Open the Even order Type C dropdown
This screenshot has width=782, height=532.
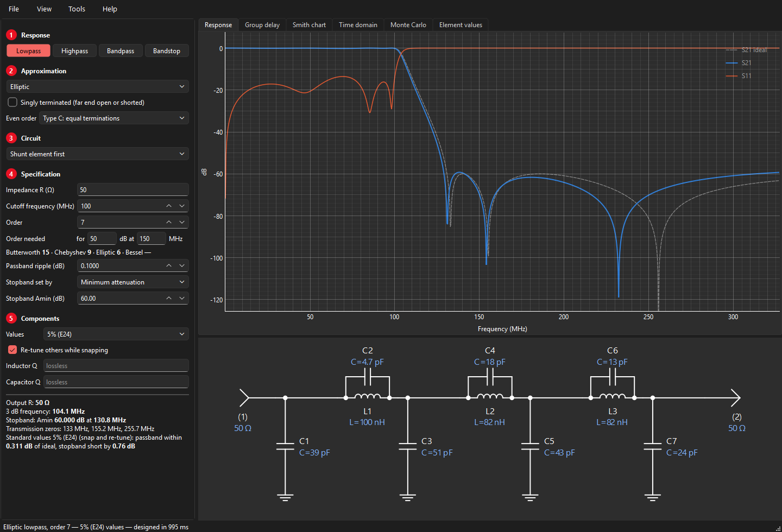click(114, 118)
